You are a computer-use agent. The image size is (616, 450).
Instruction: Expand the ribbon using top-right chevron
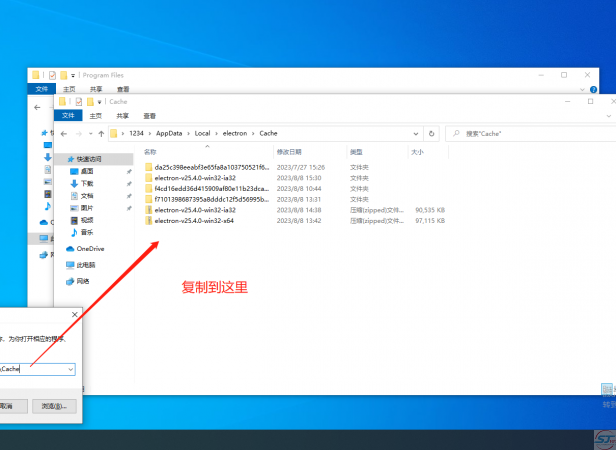[x=610, y=115]
